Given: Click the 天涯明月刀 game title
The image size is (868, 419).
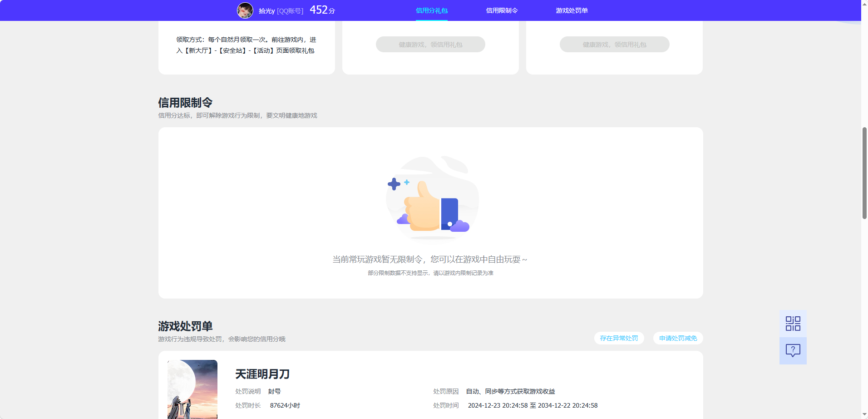Looking at the screenshot, I should tap(262, 374).
